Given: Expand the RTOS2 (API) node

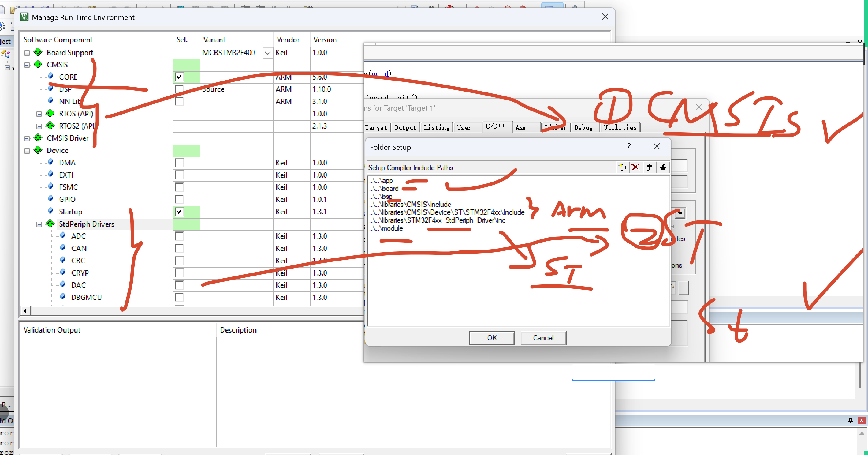Looking at the screenshot, I should click(39, 126).
